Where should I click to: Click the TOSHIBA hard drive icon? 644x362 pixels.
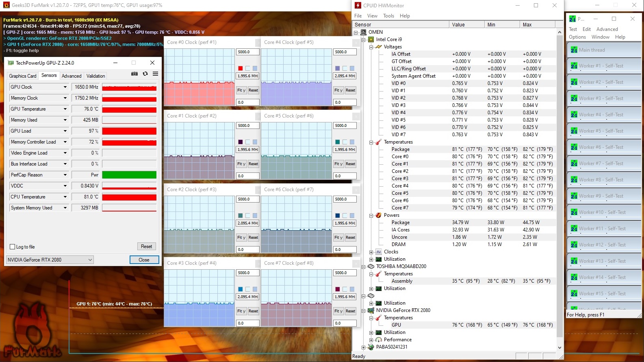click(x=371, y=266)
